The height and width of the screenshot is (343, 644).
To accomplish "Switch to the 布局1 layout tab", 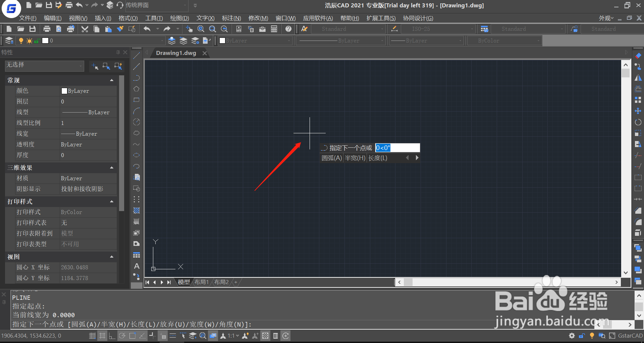I will [x=202, y=282].
